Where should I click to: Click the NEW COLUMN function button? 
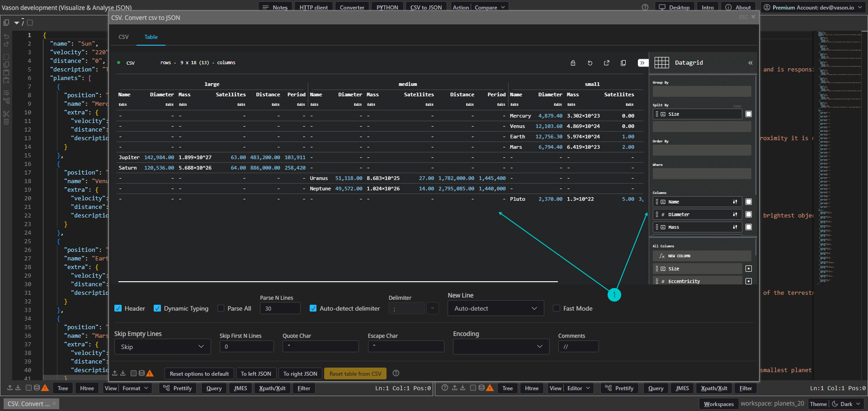[702, 256]
